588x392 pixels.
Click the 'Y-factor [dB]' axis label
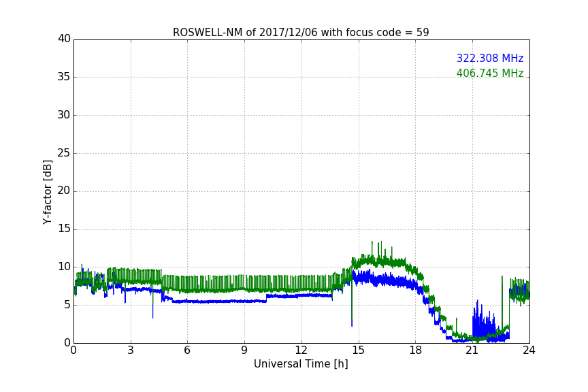pos(47,192)
